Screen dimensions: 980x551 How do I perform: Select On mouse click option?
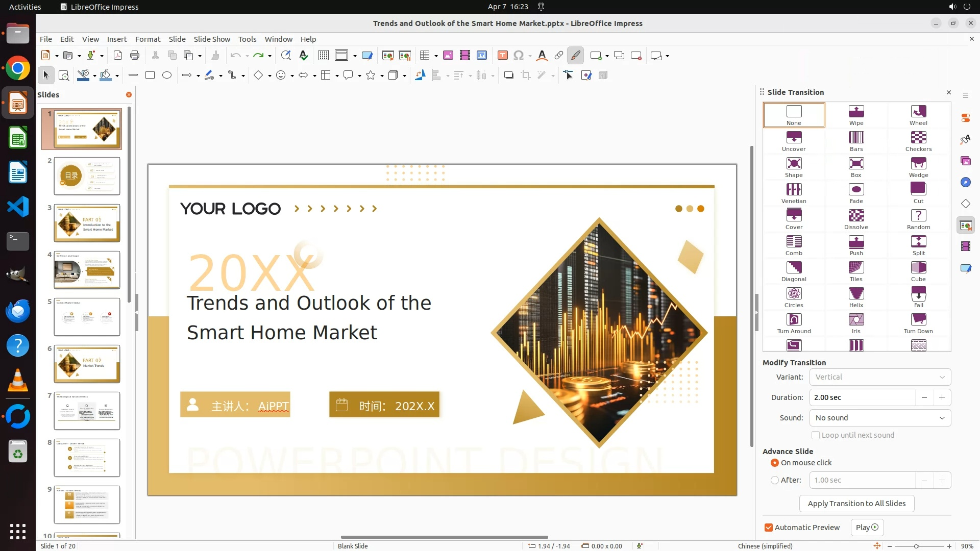tap(775, 463)
